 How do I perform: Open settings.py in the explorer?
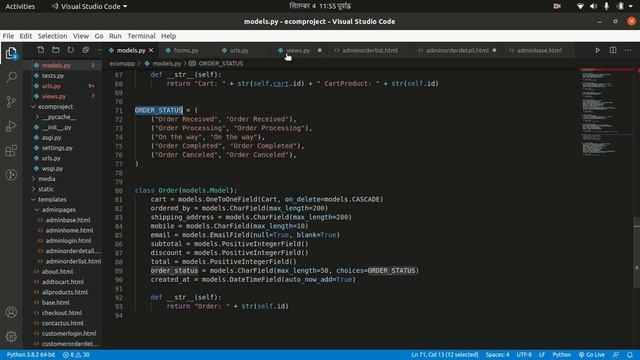pyautogui.click(x=57, y=148)
